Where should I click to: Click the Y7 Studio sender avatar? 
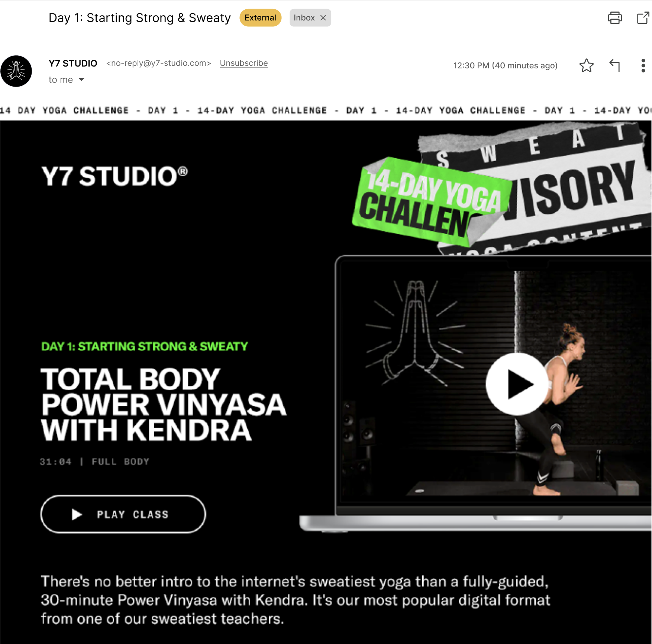[16, 71]
